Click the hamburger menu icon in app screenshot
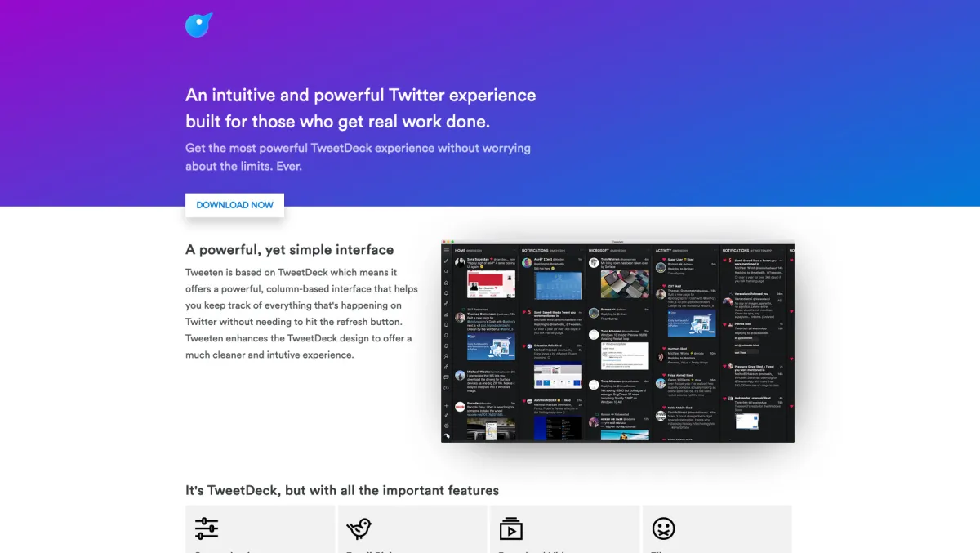Viewport: 980px width, 553px height. click(447, 250)
